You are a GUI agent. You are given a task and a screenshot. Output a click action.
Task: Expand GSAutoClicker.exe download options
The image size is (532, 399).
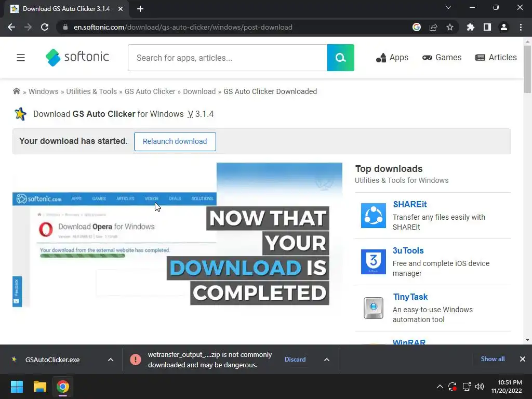click(x=110, y=360)
